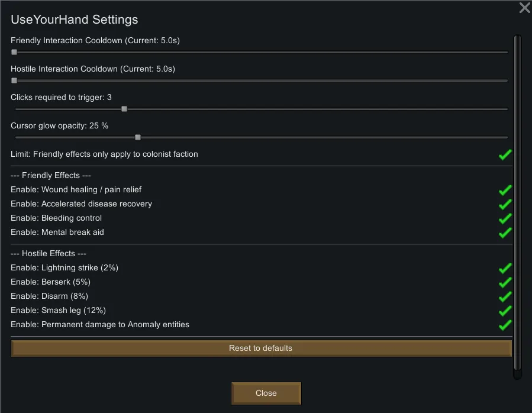Click the Clicks required to trigger slider handle

point(124,109)
